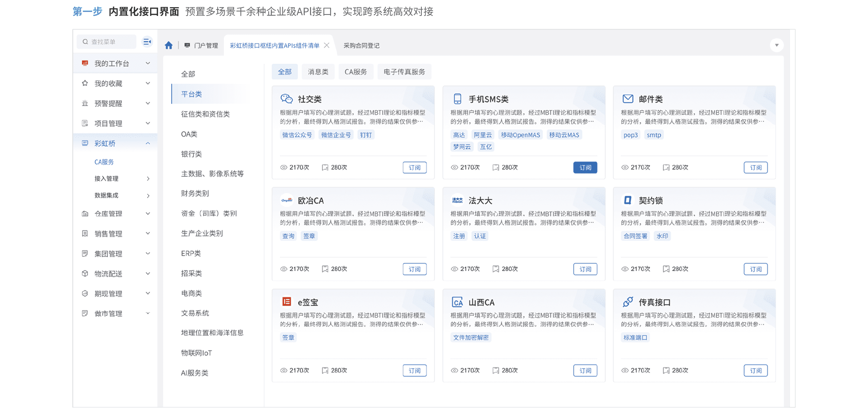Click the 社交类 chat bubble icon
This screenshot has width=868, height=409.
(286, 99)
